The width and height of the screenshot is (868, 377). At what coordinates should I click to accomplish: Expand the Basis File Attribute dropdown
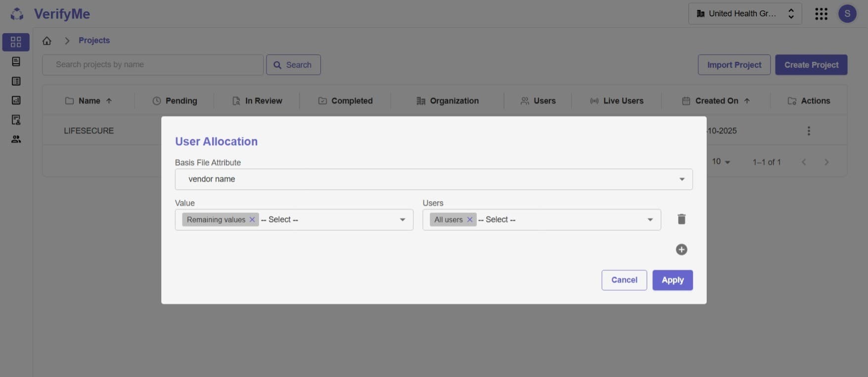(682, 179)
